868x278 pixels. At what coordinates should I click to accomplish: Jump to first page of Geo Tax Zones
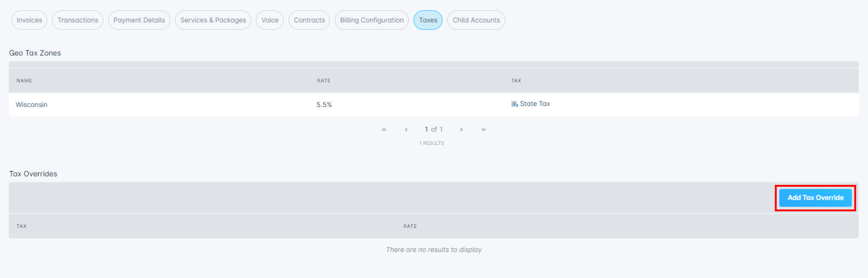(384, 130)
